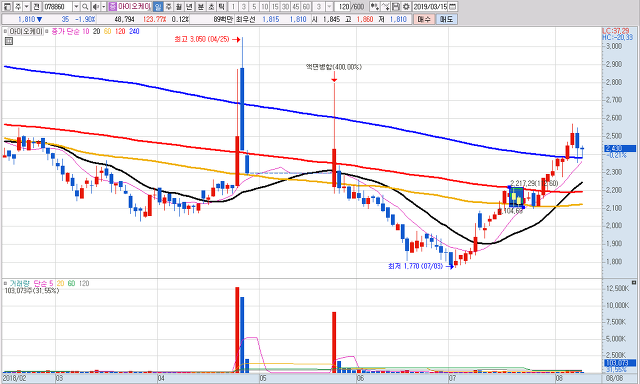The image size is (640, 384).
Task: Choose the 1 interval button
Action: tap(233, 7)
